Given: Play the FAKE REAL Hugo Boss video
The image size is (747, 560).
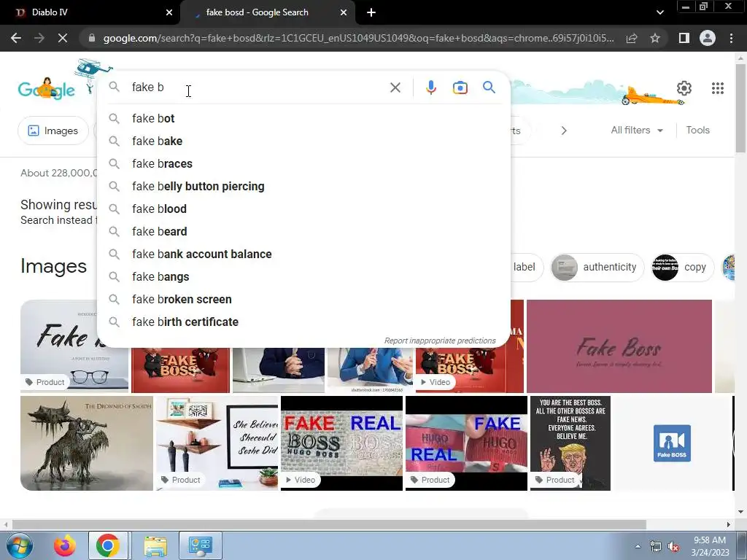Looking at the screenshot, I should click(x=341, y=443).
